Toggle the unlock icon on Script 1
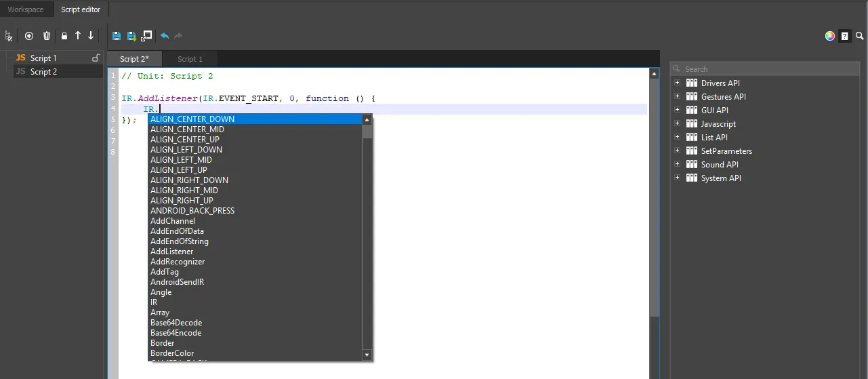 [96, 58]
